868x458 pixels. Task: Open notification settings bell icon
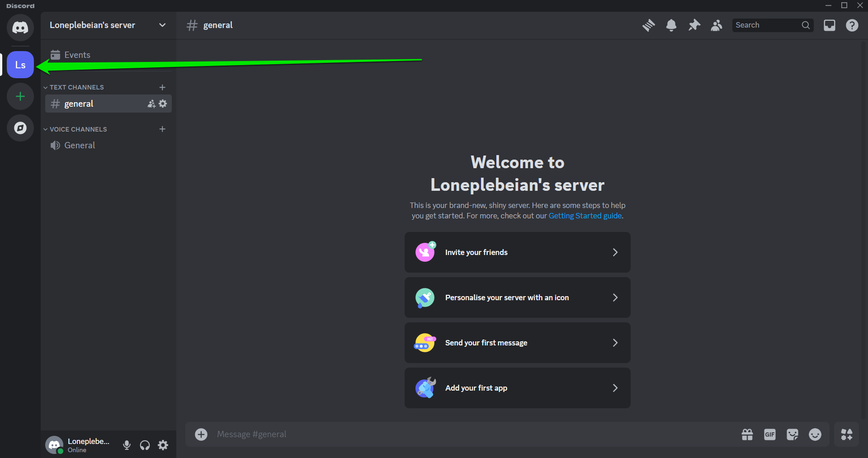pyautogui.click(x=671, y=25)
